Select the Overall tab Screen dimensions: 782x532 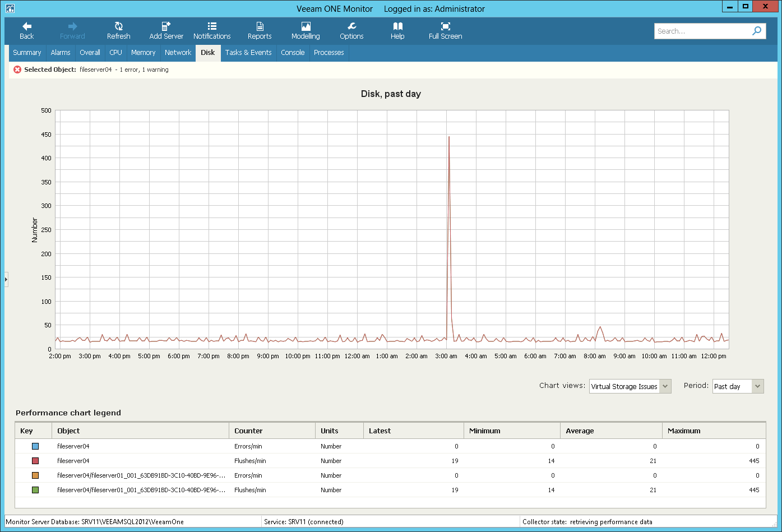pos(90,53)
